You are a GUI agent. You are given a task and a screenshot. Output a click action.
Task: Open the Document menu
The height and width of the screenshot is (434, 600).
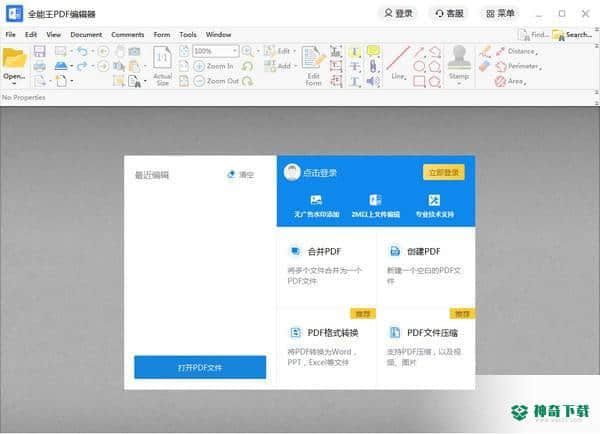[x=86, y=35]
